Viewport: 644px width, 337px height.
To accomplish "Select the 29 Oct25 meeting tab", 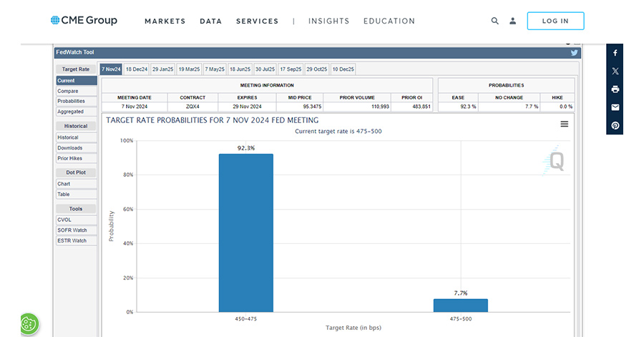I will tap(317, 69).
